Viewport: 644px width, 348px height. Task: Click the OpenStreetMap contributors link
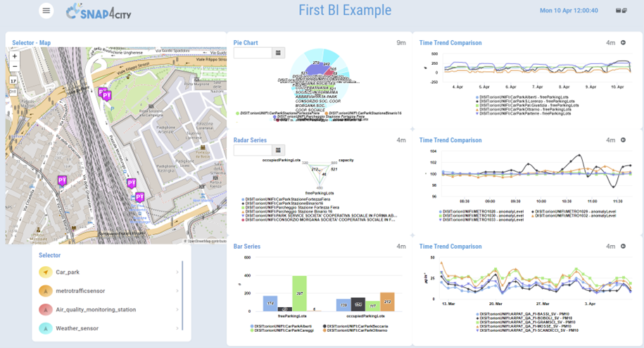tap(206, 241)
